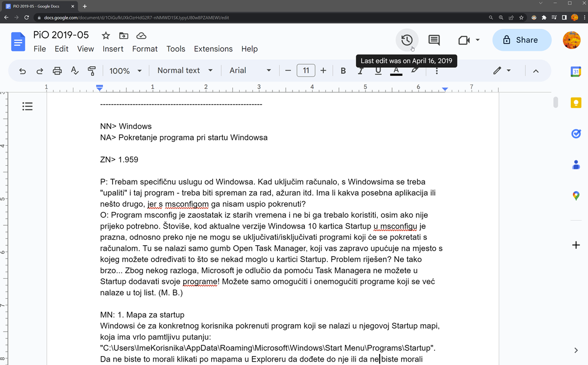Get add-ons with the plus icon
Image resolution: width=588 pixels, height=365 pixels.
(576, 245)
